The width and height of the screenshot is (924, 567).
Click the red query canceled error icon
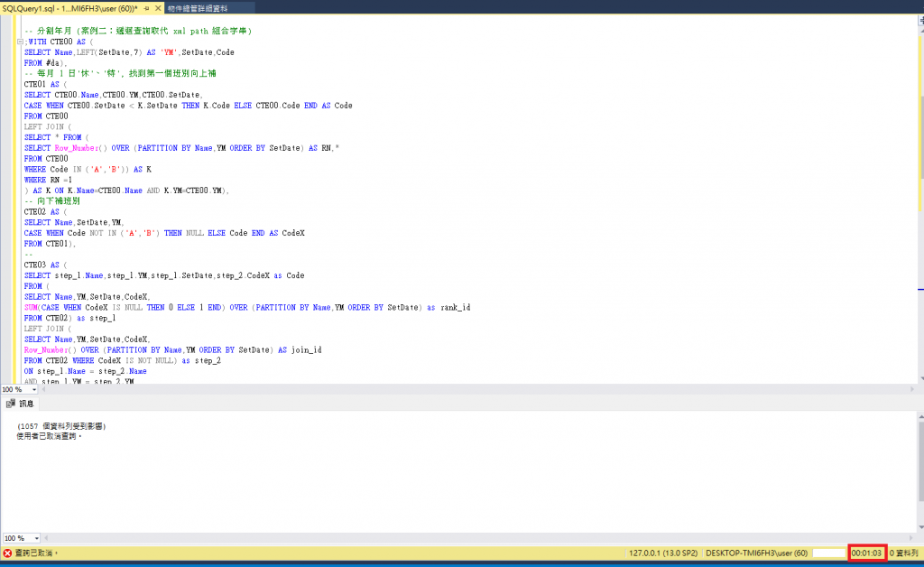coord(7,553)
